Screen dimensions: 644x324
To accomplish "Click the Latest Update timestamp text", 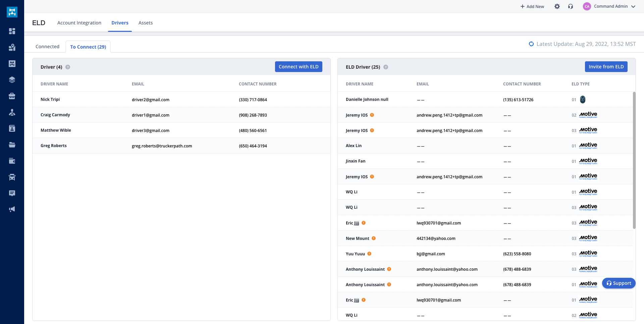I will pos(586,44).
